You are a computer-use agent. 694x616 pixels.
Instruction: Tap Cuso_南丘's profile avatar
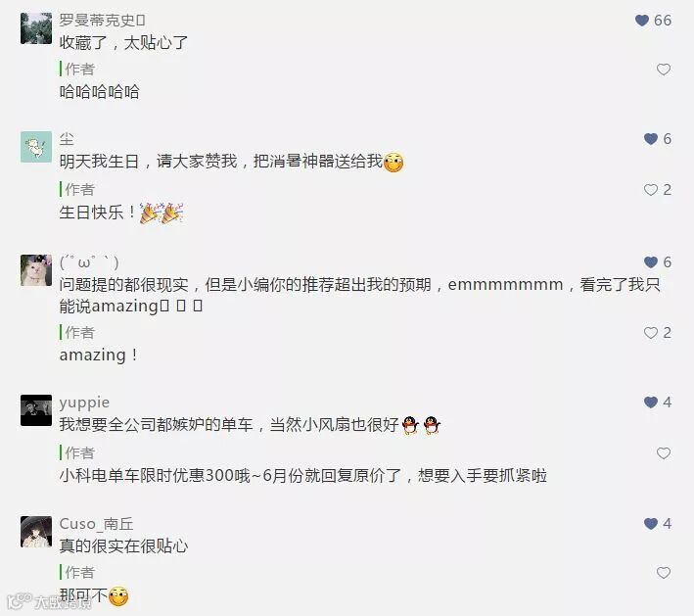tap(36, 532)
